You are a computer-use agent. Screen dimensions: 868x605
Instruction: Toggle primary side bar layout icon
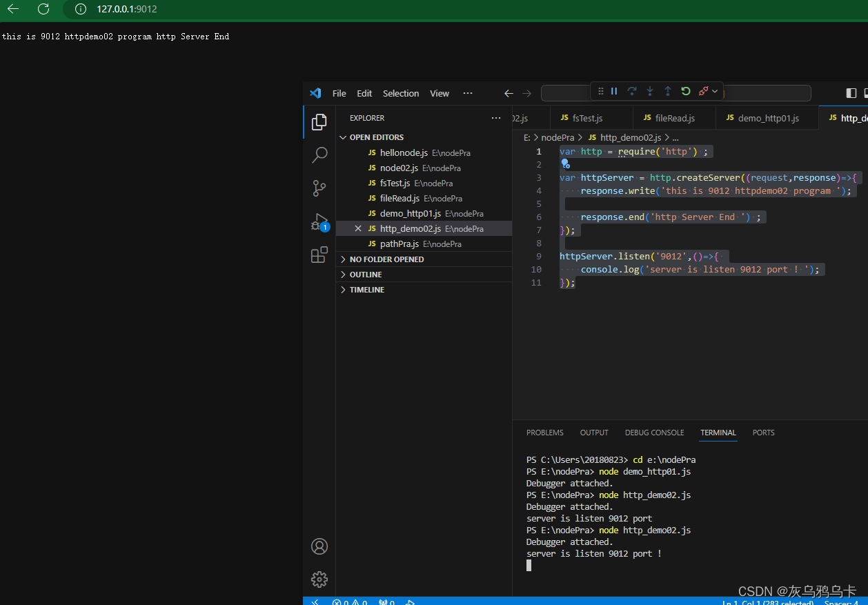[x=851, y=93]
